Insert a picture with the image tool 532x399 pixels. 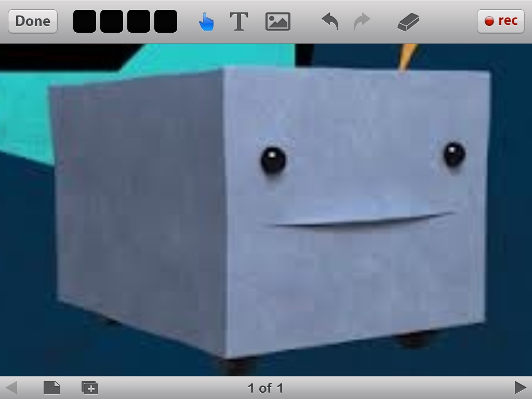tap(278, 22)
